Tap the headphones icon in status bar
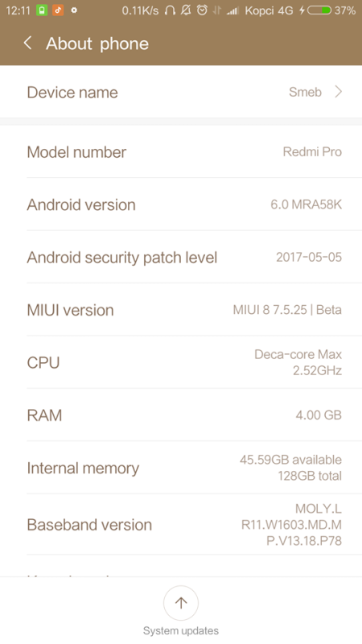 [170, 10]
